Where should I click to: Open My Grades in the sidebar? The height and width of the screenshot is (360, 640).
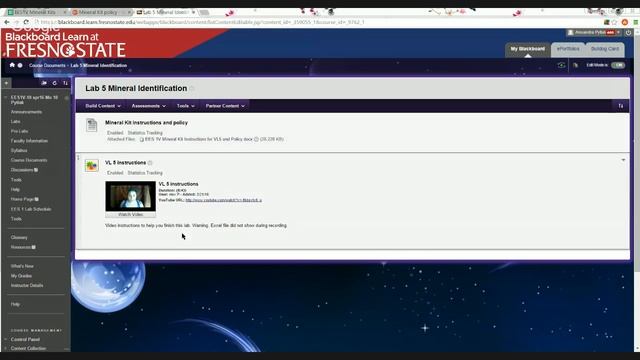click(21, 276)
